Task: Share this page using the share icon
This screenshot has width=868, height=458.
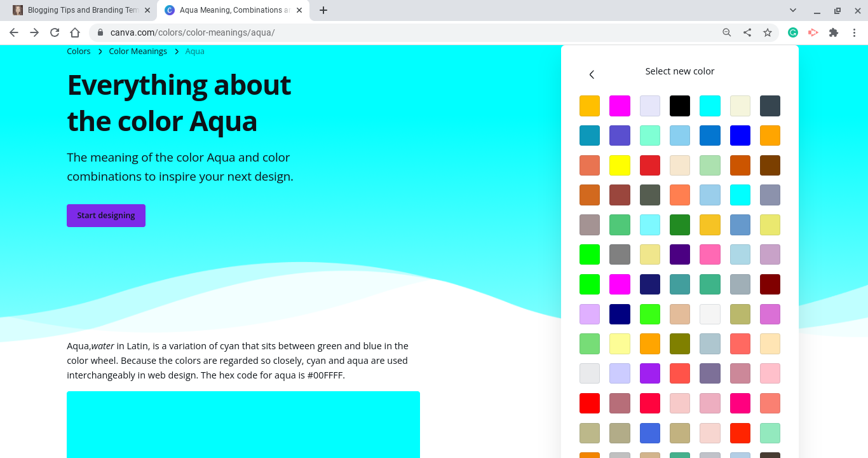Action: pyautogui.click(x=747, y=32)
